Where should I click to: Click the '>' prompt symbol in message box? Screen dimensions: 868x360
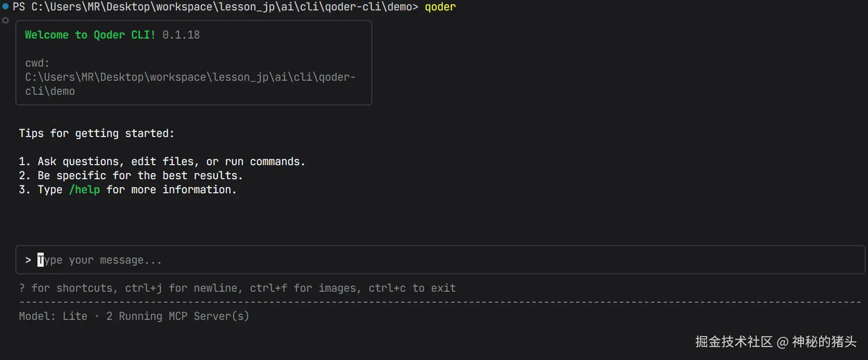[28, 260]
